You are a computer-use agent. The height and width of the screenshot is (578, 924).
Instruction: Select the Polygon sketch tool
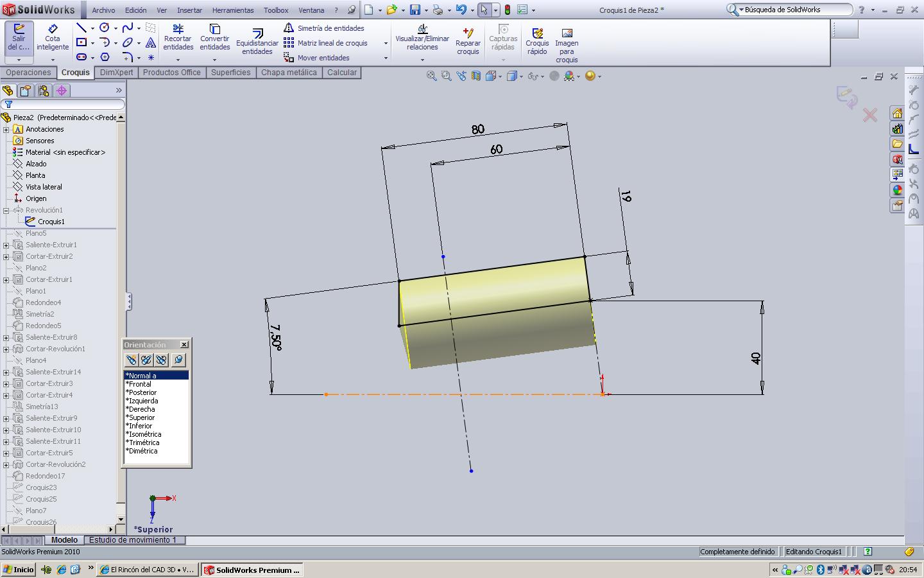(105, 57)
